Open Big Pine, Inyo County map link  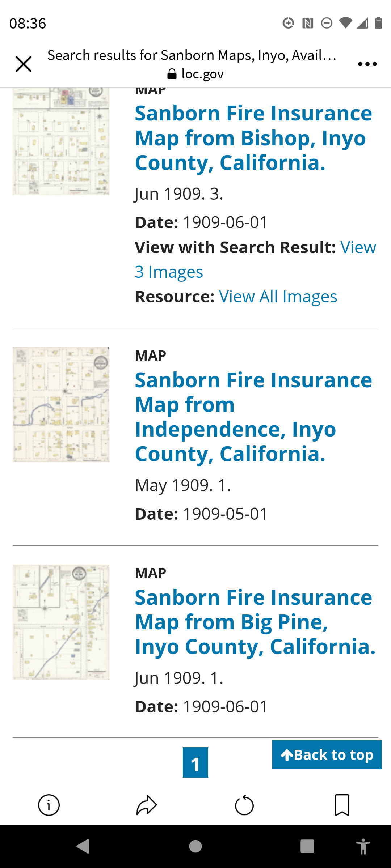(255, 622)
